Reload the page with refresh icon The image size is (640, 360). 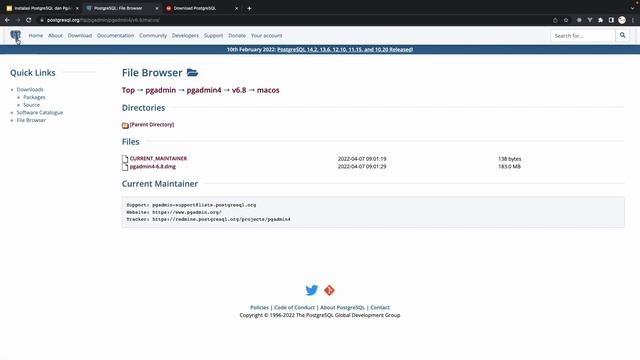click(x=29, y=20)
